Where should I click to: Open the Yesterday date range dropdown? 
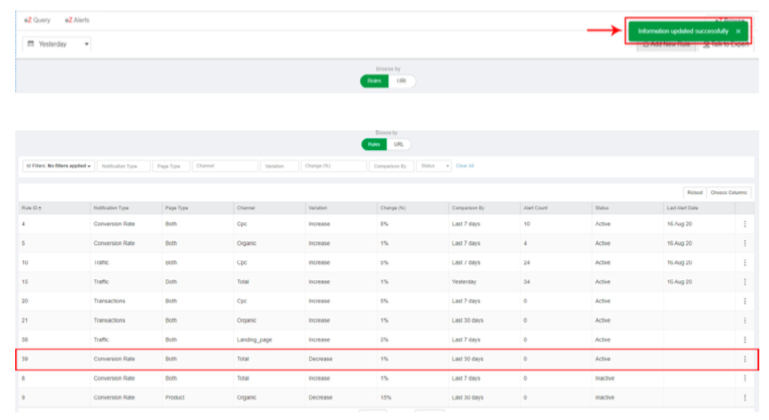[x=57, y=44]
